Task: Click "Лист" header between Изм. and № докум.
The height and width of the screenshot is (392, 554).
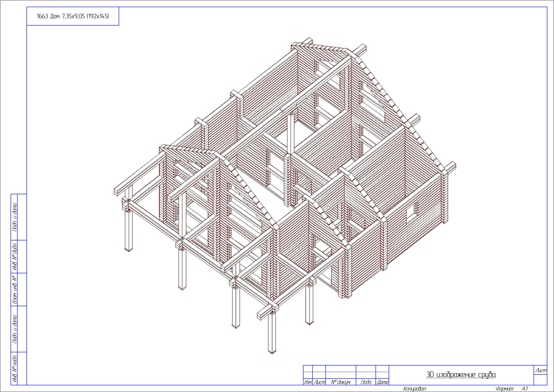Action: tap(319, 382)
